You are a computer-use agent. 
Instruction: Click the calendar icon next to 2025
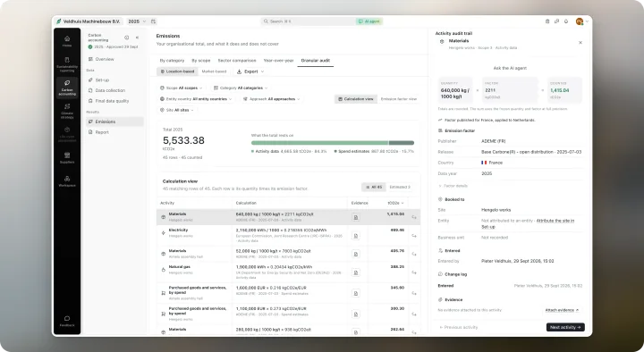tap(153, 21)
